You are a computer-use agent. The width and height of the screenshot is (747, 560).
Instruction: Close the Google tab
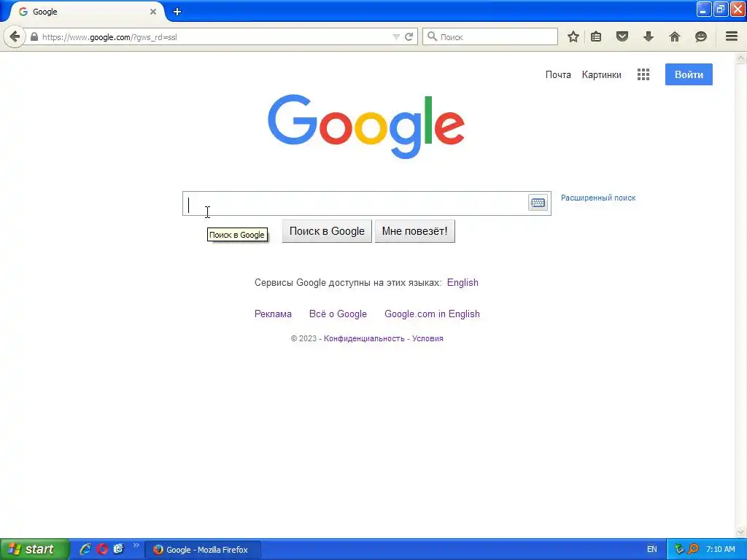point(153,12)
